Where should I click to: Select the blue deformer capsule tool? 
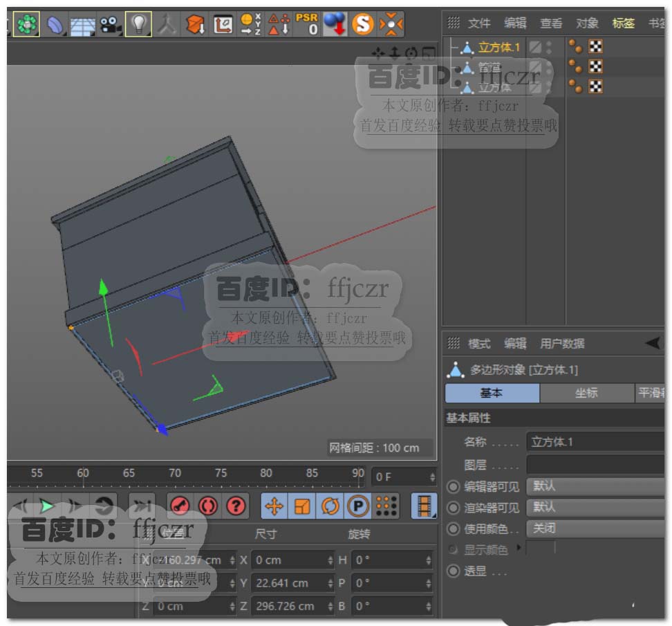tap(55, 24)
